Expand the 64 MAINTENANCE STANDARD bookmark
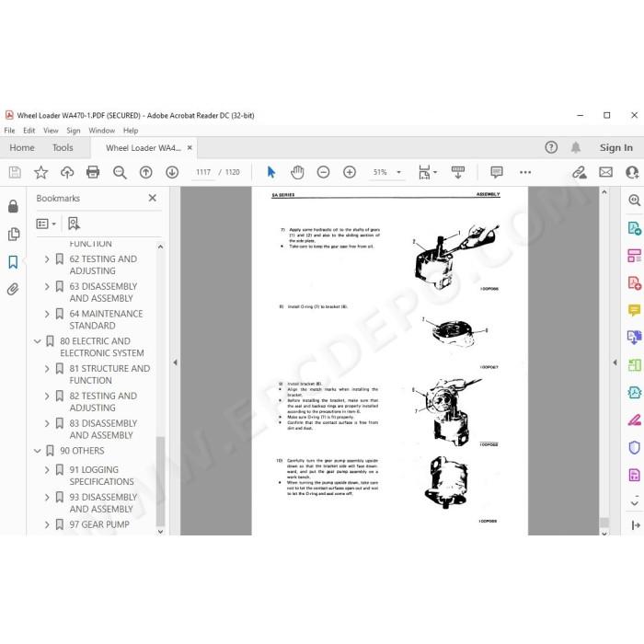The image size is (644, 644). (x=47, y=315)
